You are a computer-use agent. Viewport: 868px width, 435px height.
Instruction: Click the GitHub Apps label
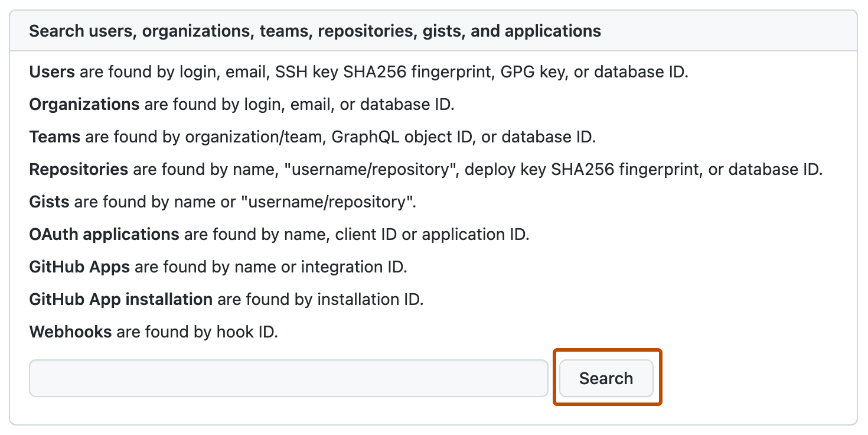click(x=79, y=267)
